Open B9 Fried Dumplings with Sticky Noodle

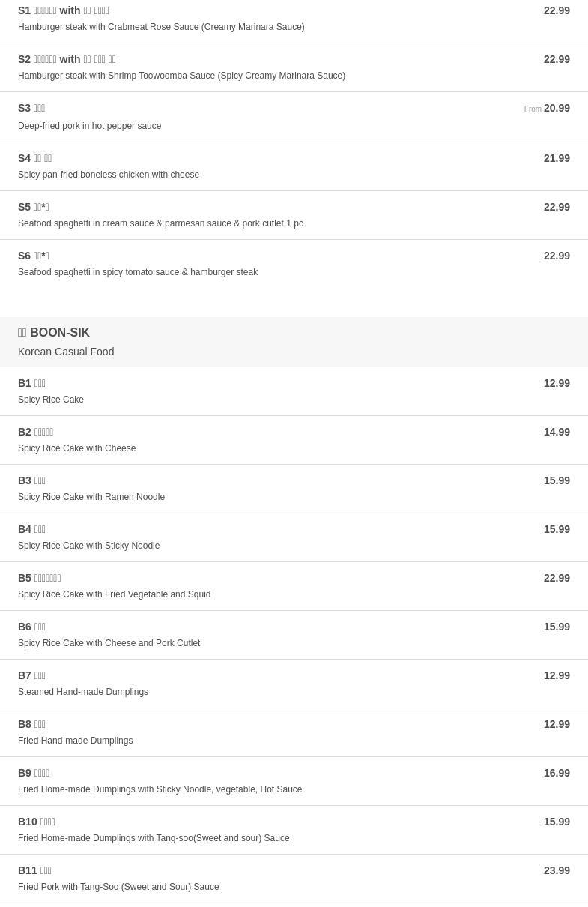[x=294, y=781]
